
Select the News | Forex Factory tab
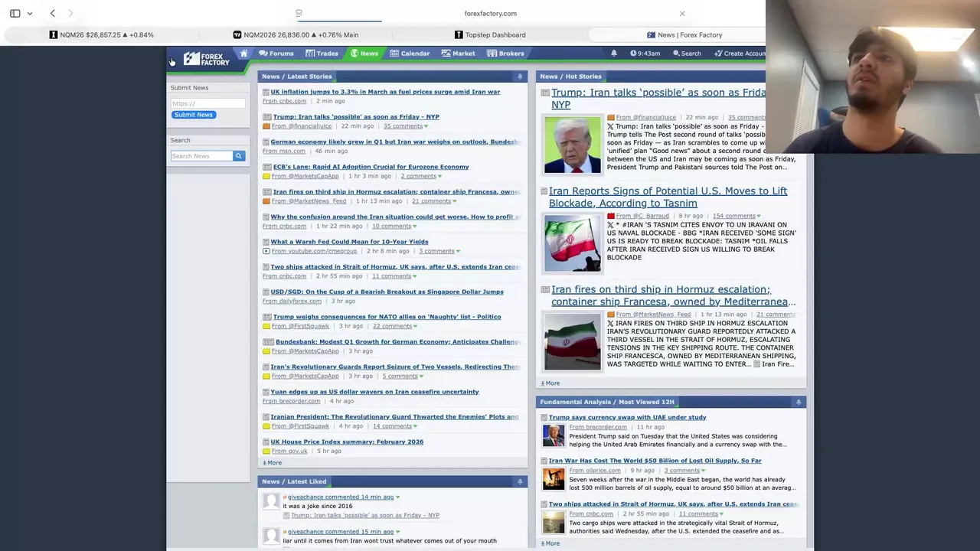point(684,34)
